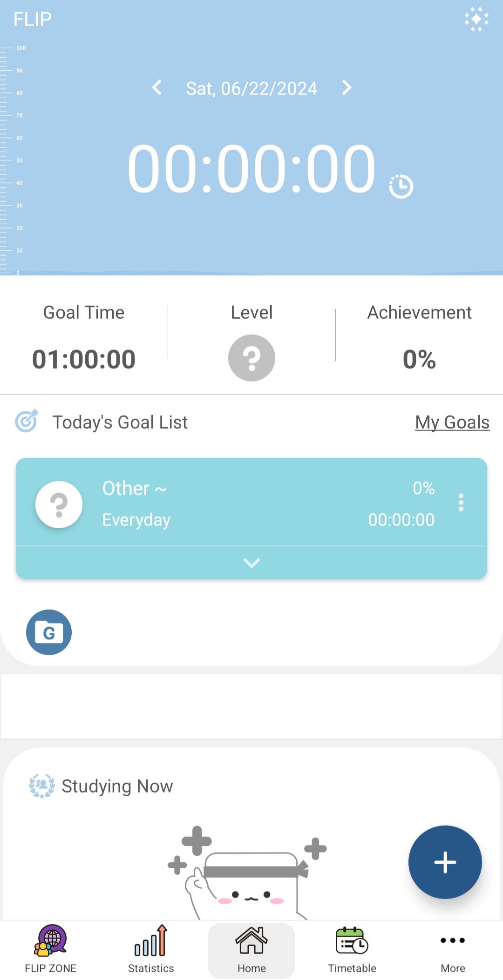Viewport: 503px width, 980px height.
Task: Tap the Goal Time 01:00:00 value
Action: click(84, 359)
